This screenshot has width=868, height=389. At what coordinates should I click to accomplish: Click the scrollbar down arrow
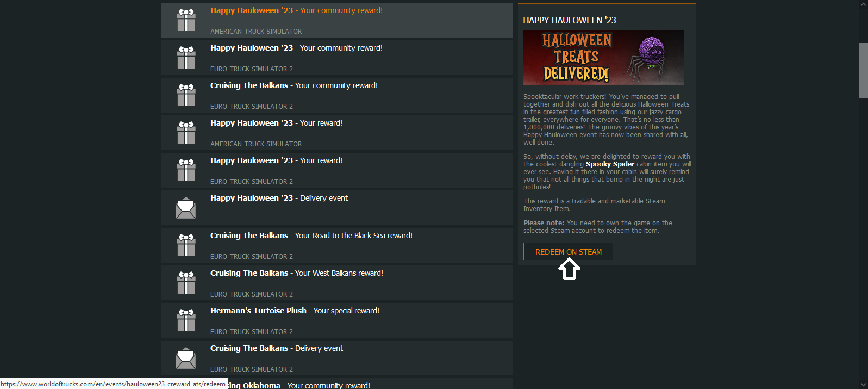[x=863, y=385]
